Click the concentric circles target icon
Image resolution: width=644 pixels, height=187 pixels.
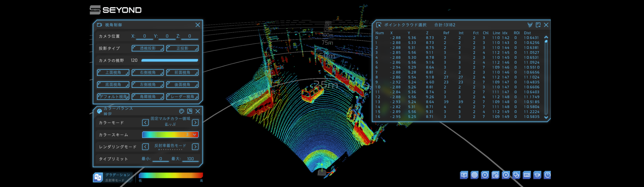474,175
